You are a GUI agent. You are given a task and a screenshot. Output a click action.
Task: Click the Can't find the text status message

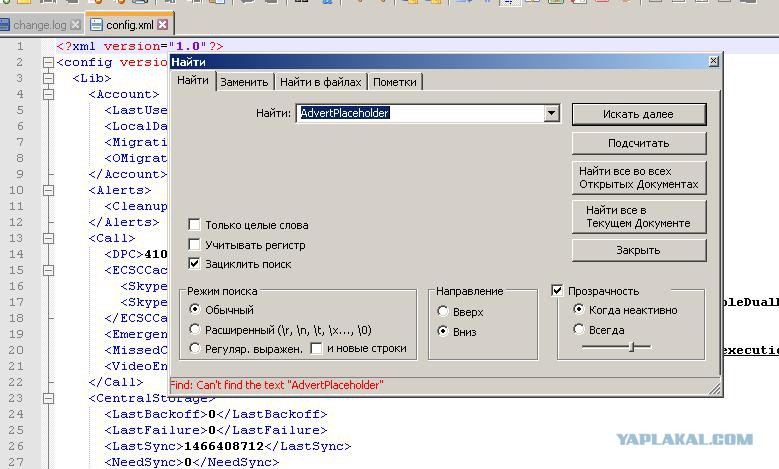277,385
